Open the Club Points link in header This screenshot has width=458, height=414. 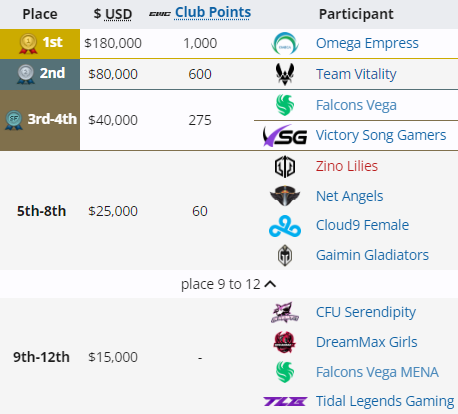213,13
